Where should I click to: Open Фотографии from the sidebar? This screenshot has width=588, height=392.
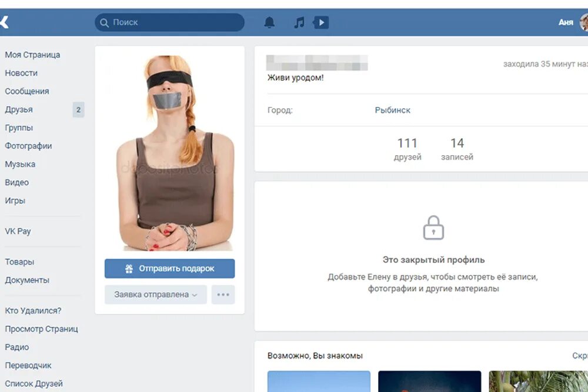pos(28,146)
